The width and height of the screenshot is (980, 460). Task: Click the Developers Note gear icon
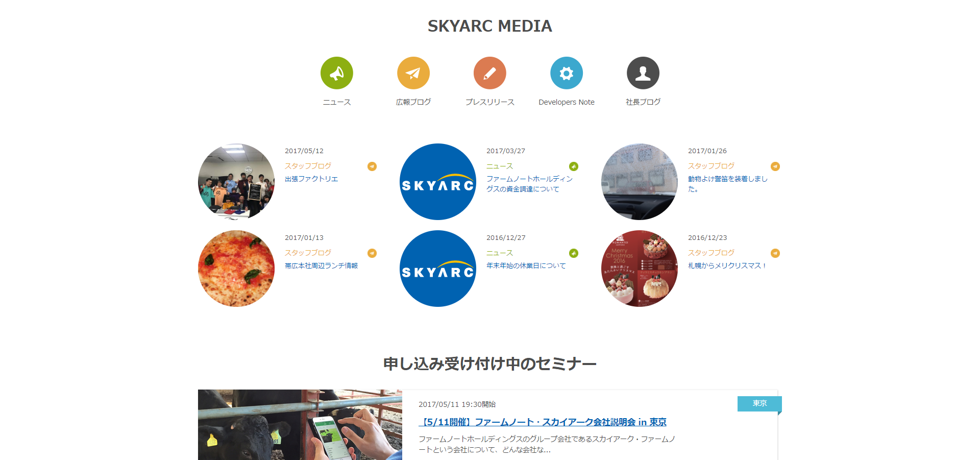[566, 73]
